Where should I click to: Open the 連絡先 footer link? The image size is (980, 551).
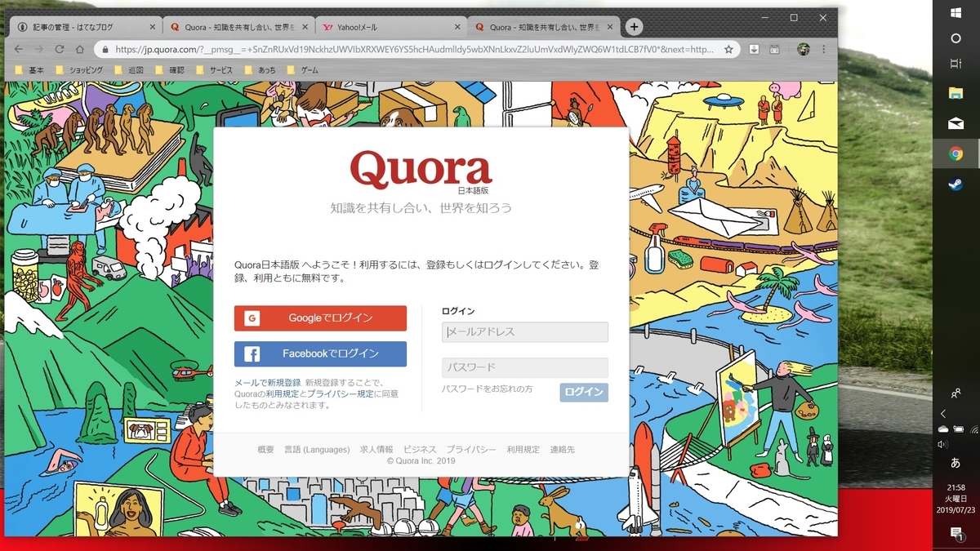point(562,450)
